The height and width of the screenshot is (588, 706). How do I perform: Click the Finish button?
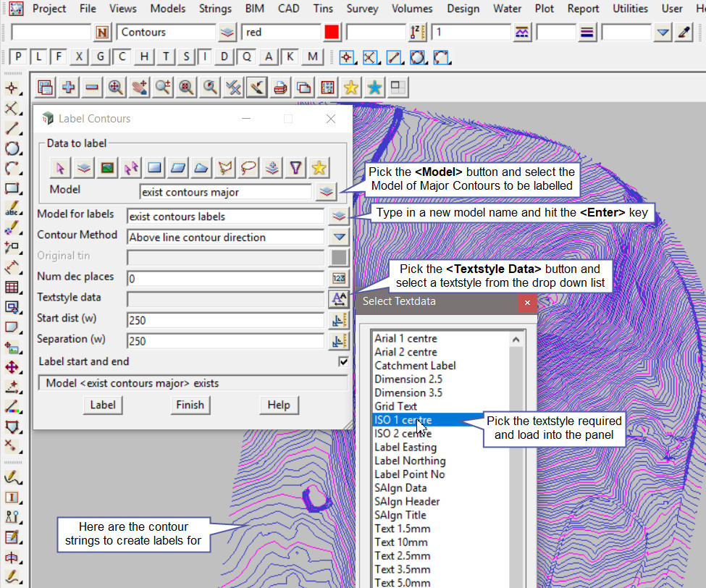tap(190, 405)
